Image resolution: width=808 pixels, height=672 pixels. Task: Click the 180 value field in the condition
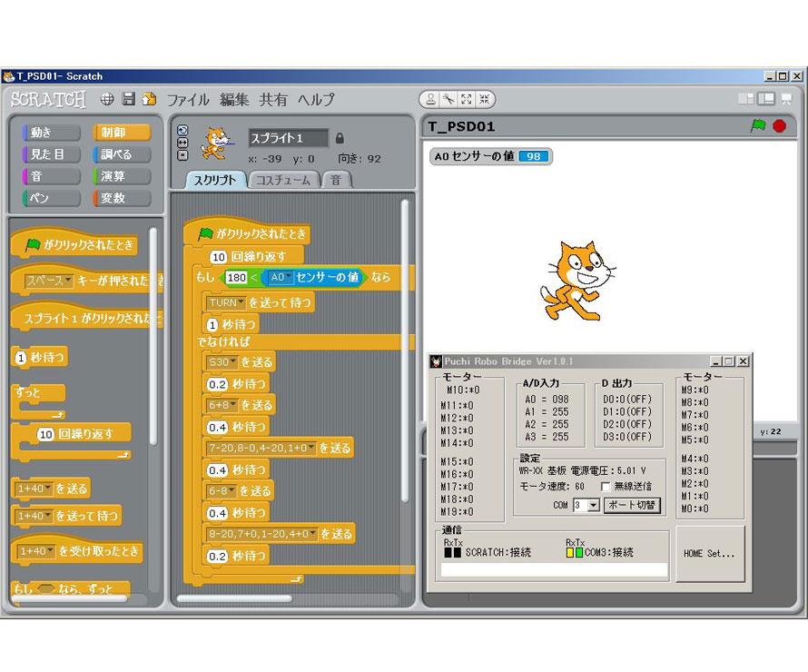pos(237,277)
